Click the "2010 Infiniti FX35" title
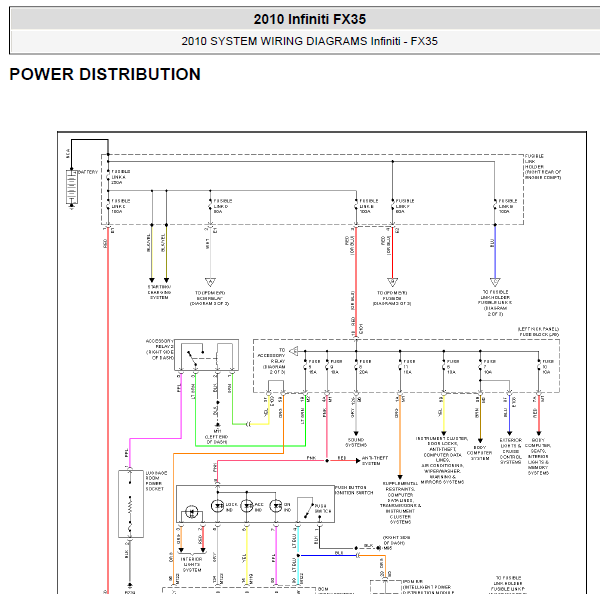The width and height of the screenshot is (600, 594). point(310,19)
